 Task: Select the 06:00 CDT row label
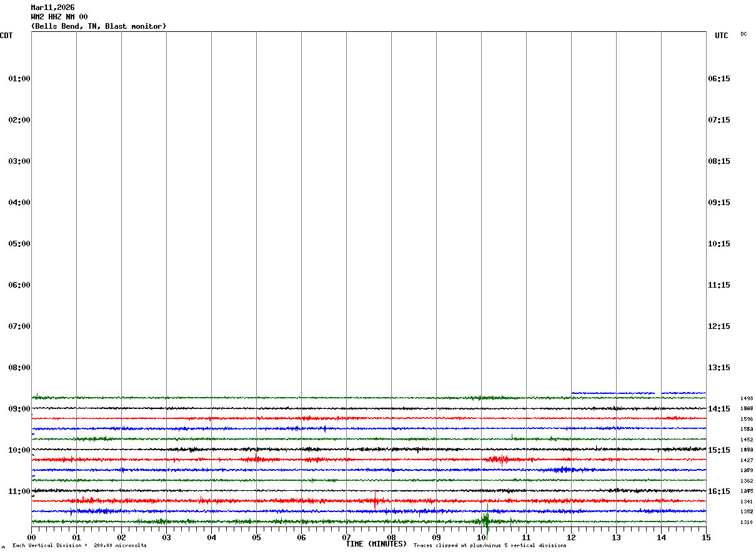(19, 285)
